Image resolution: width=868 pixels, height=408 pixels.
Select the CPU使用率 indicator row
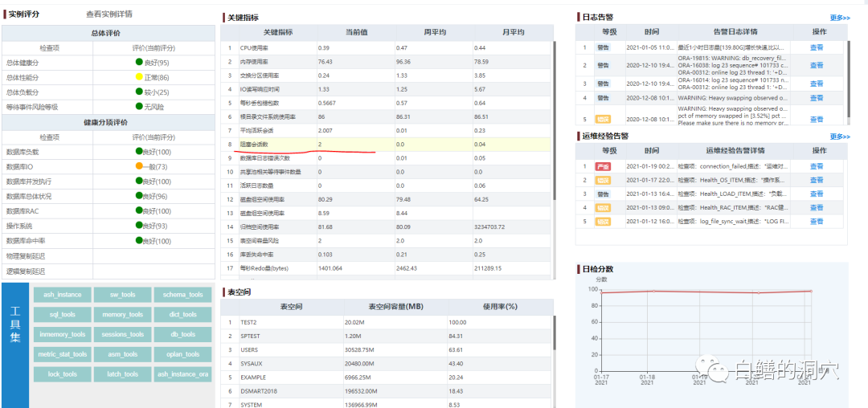click(x=387, y=47)
